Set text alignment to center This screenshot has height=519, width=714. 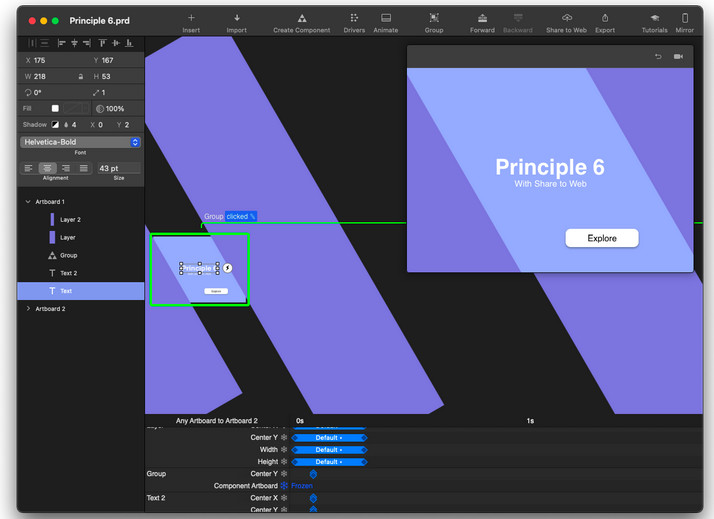[47, 168]
